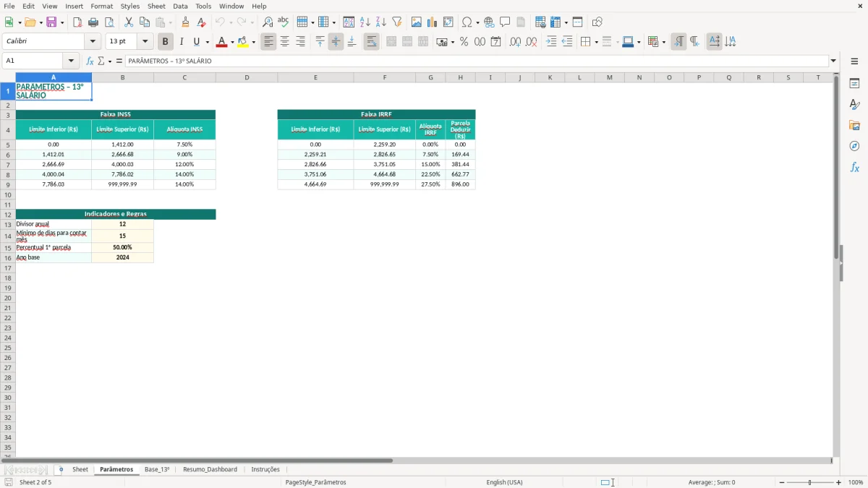Open the Borders dropdown arrow
This screenshot has width=868, height=488.
pyautogui.click(x=596, y=42)
